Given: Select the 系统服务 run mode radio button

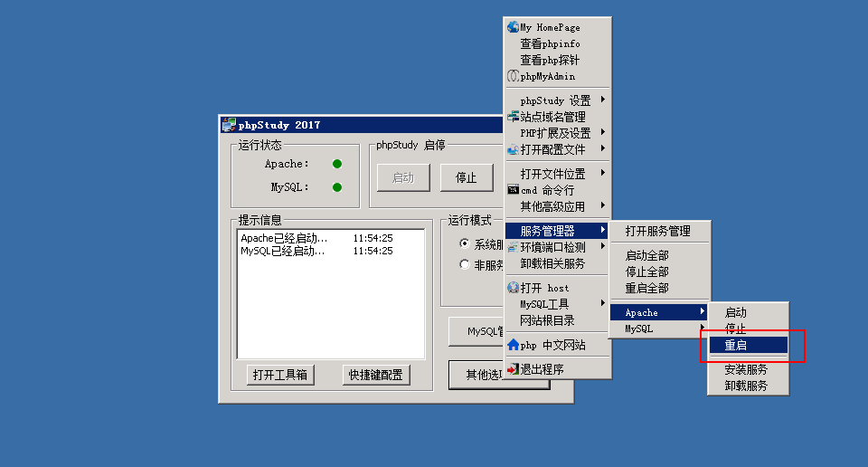Looking at the screenshot, I should pos(465,244).
